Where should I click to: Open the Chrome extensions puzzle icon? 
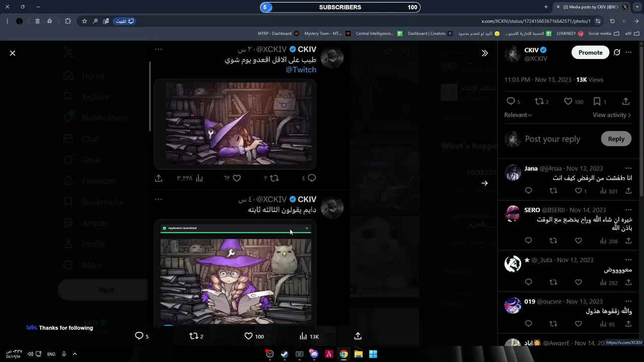(x=68, y=21)
